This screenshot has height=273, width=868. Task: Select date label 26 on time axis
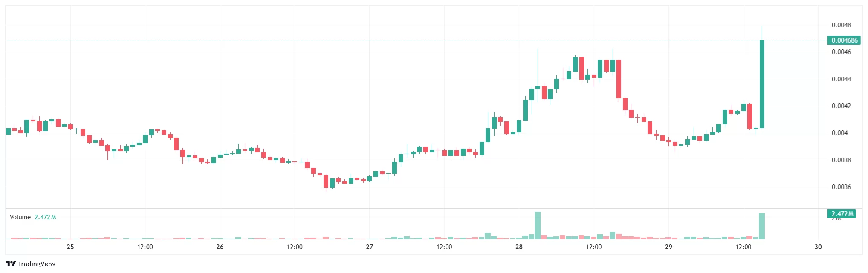coord(220,247)
